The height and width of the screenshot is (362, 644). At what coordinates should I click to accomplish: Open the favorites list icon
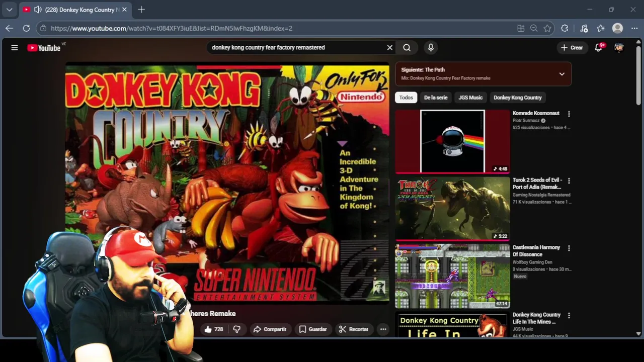(x=601, y=28)
